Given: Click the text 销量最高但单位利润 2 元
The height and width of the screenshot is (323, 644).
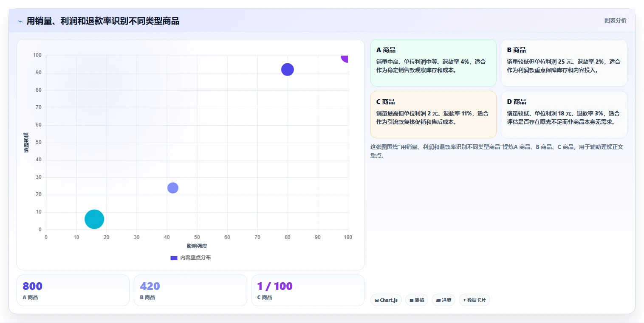Looking at the screenshot, I should 407,113.
